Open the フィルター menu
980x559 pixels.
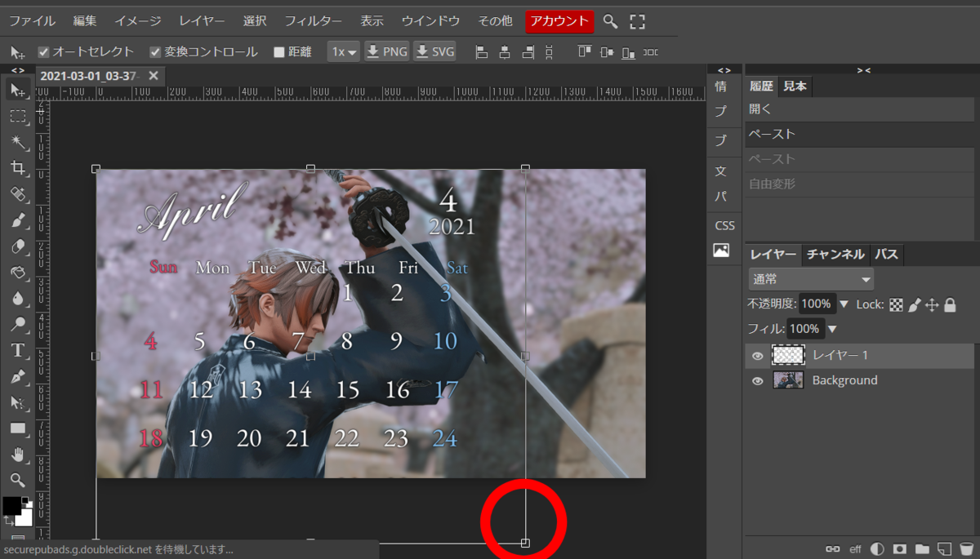click(x=314, y=20)
